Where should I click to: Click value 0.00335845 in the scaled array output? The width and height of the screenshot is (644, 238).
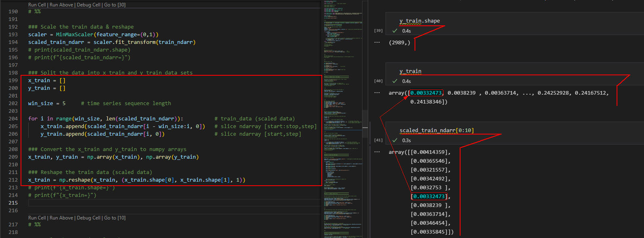click(429, 232)
